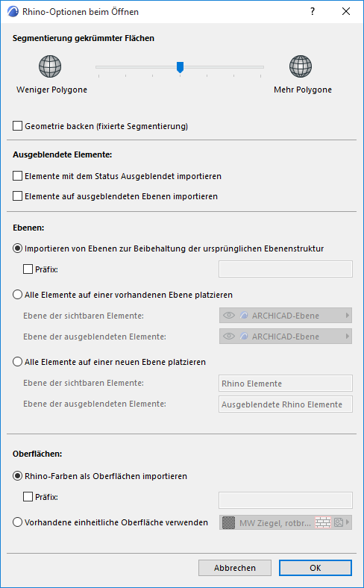The image size is (364, 588).
Task: Click texture image icon in surface dropdown
Action: [339, 522]
